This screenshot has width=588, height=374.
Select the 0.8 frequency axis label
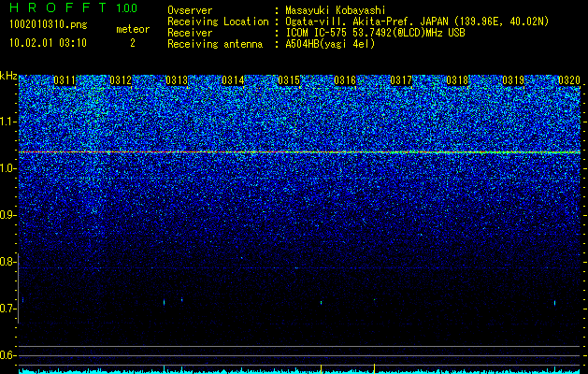point(7,262)
